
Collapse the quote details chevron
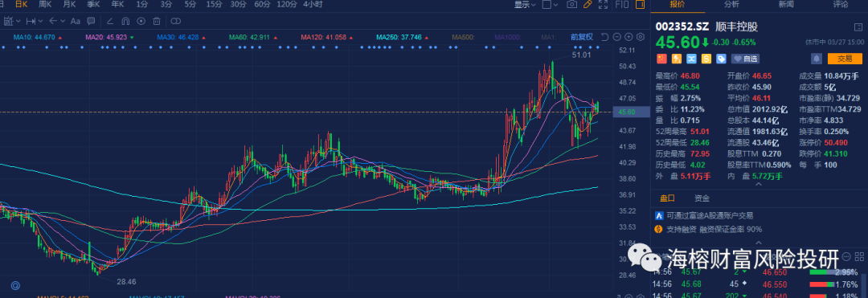coord(759,184)
